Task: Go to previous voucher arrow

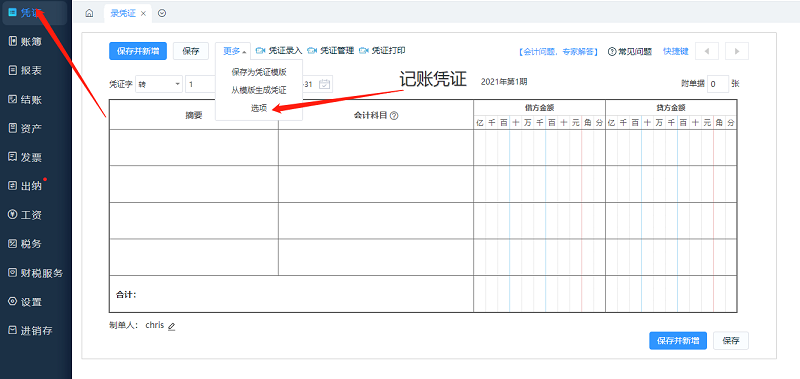Action: pos(707,51)
